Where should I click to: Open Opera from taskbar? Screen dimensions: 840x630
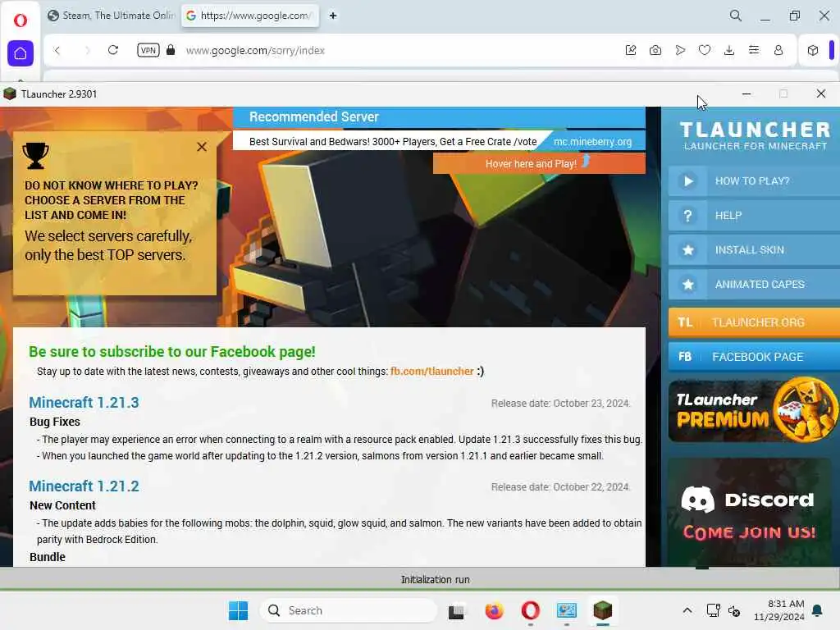[x=531, y=610]
